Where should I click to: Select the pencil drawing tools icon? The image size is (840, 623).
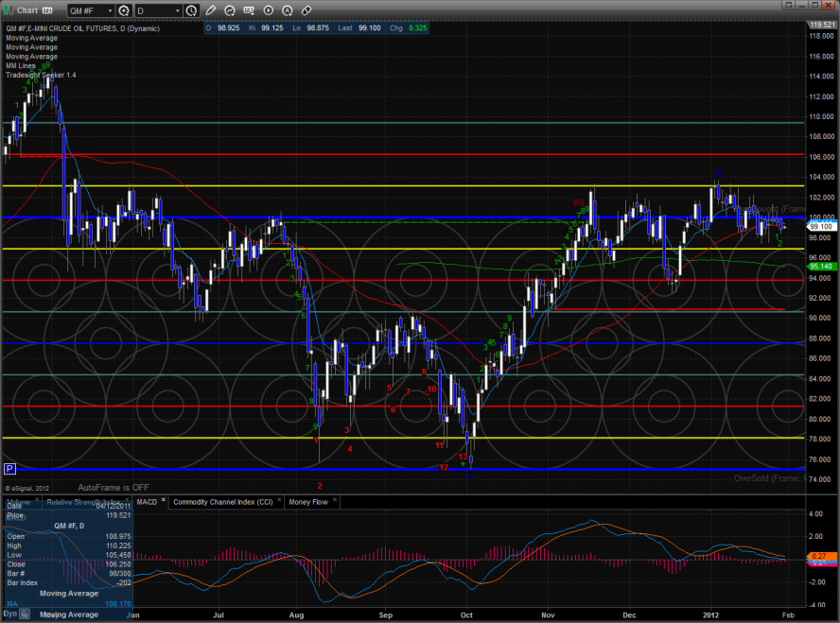click(211, 10)
